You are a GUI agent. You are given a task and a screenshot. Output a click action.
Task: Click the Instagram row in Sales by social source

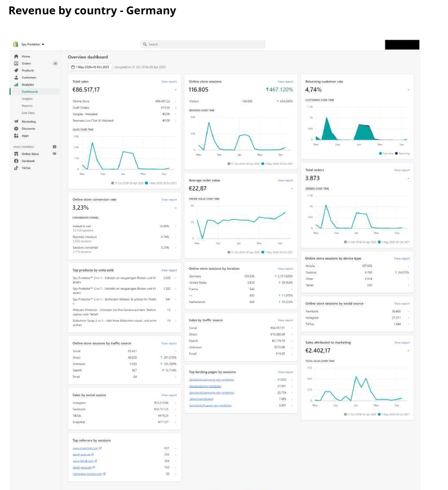[x=124, y=403]
